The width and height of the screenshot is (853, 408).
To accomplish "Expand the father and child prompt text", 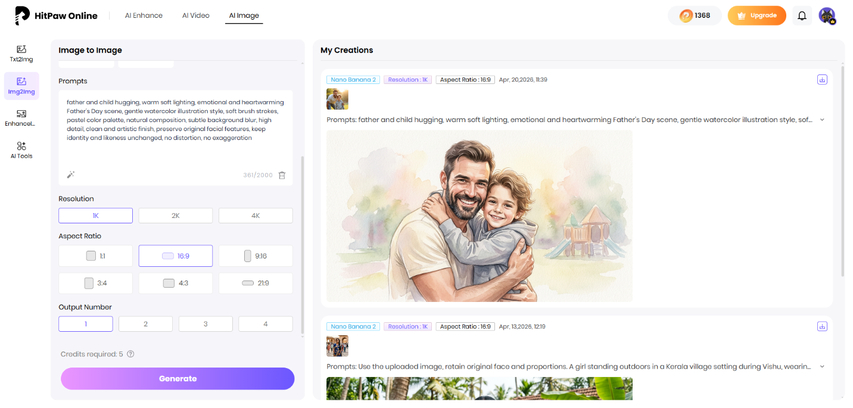I will point(821,120).
